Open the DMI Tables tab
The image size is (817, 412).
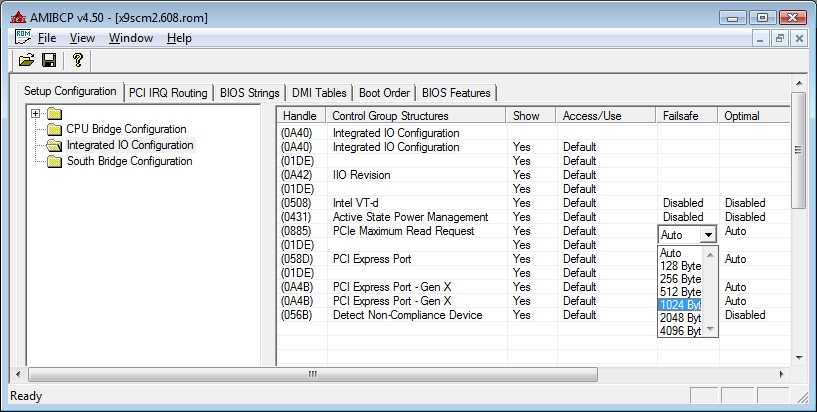pyautogui.click(x=319, y=93)
